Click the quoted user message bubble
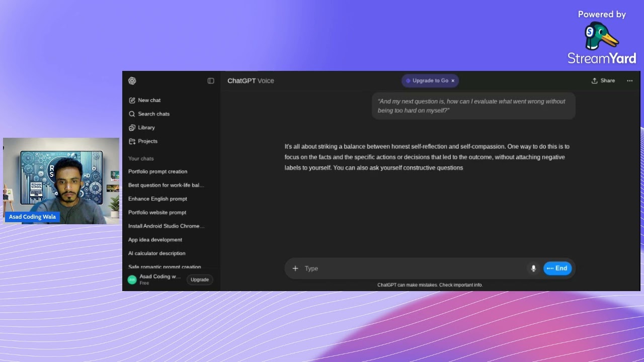This screenshot has width=644, height=362. (x=473, y=106)
